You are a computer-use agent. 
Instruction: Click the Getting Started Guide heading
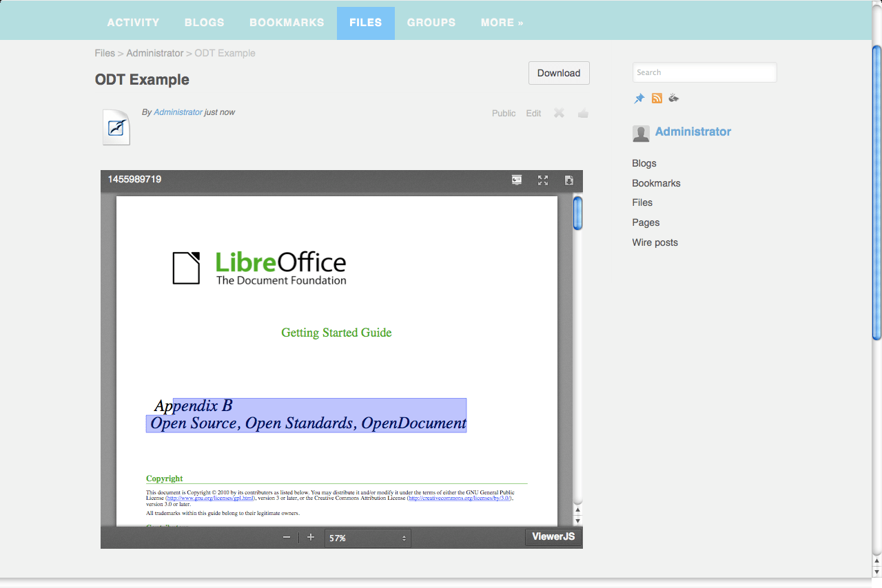[336, 333]
